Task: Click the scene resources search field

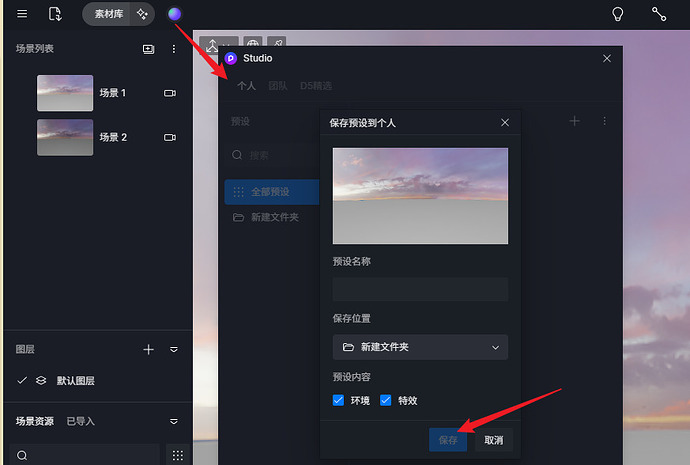Action: coord(84,455)
